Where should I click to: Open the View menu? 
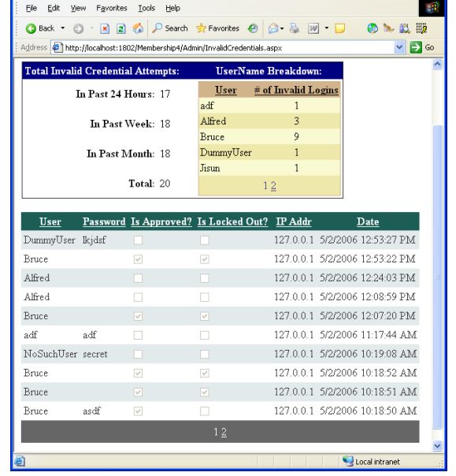pos(78,8)
